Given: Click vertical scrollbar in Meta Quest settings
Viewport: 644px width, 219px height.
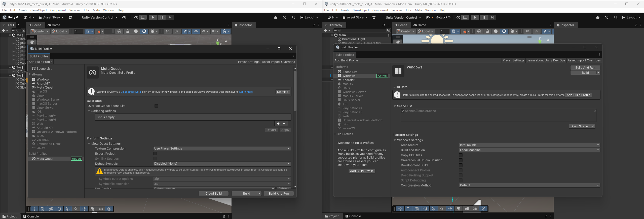Looking at the screenshot, I should tap(295, 91).
